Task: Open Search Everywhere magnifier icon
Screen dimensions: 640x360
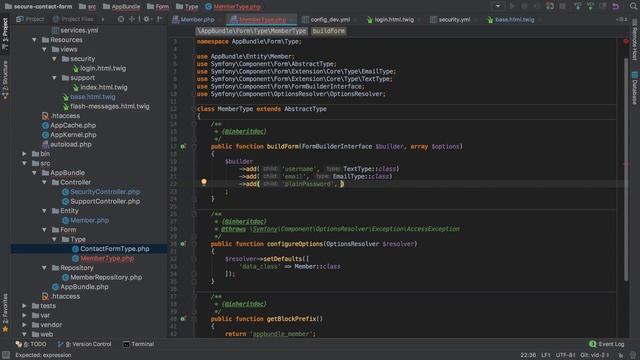Action: point(633,6)
